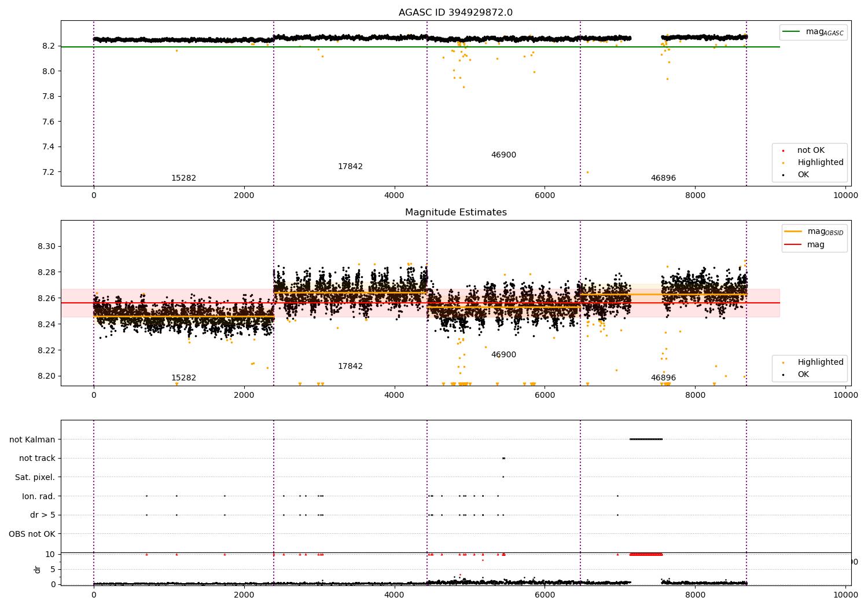The width and height of the screenshot is (868, 608).
Task: Click the 8.22 y-tick label
Action: coord(46,350)
